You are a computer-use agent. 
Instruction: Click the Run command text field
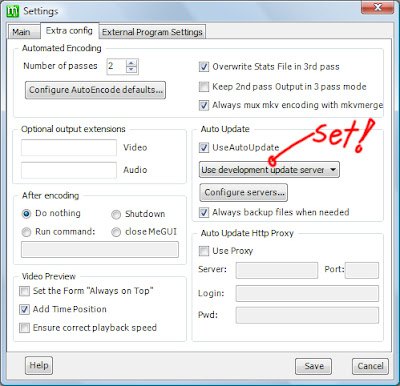click(100, 250)
